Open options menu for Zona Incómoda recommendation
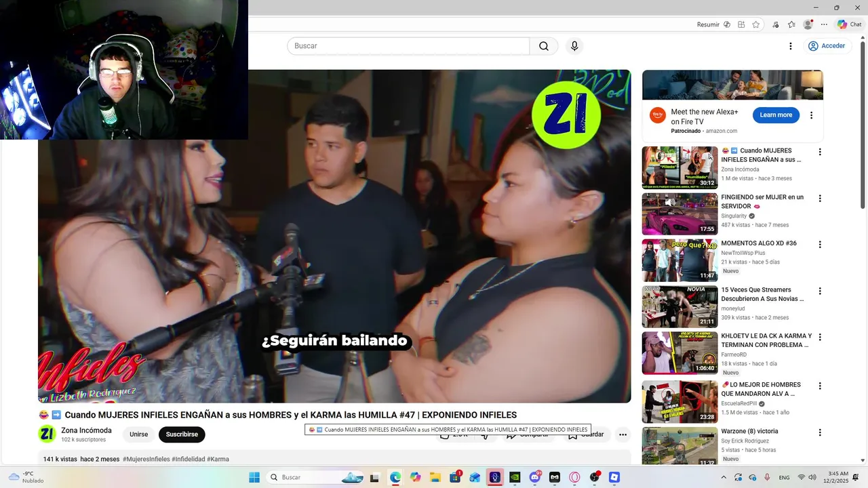Screen dimensions: 868x488 tap(820, 152)
